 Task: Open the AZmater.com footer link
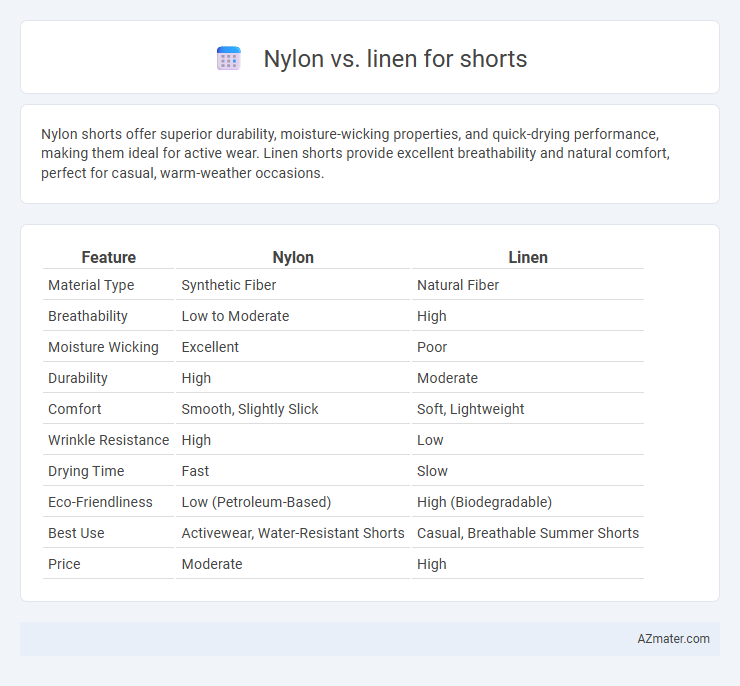(673, 638)
